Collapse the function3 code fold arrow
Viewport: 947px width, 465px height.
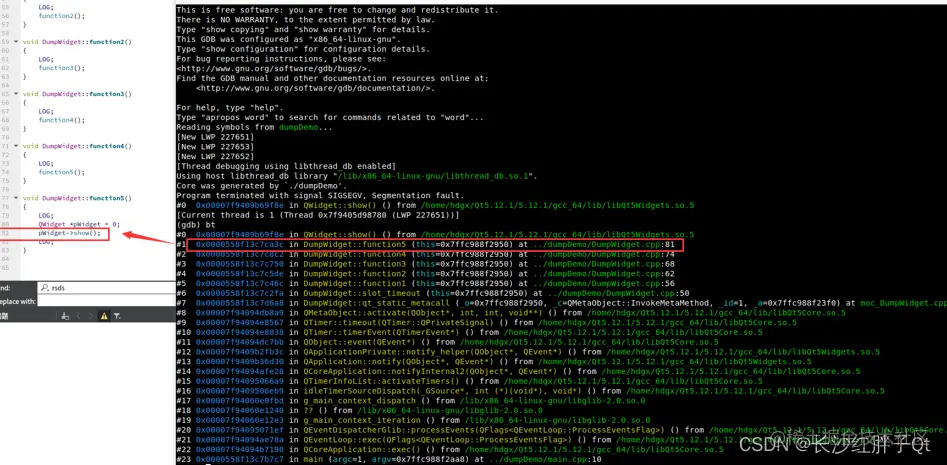point(16,94)
